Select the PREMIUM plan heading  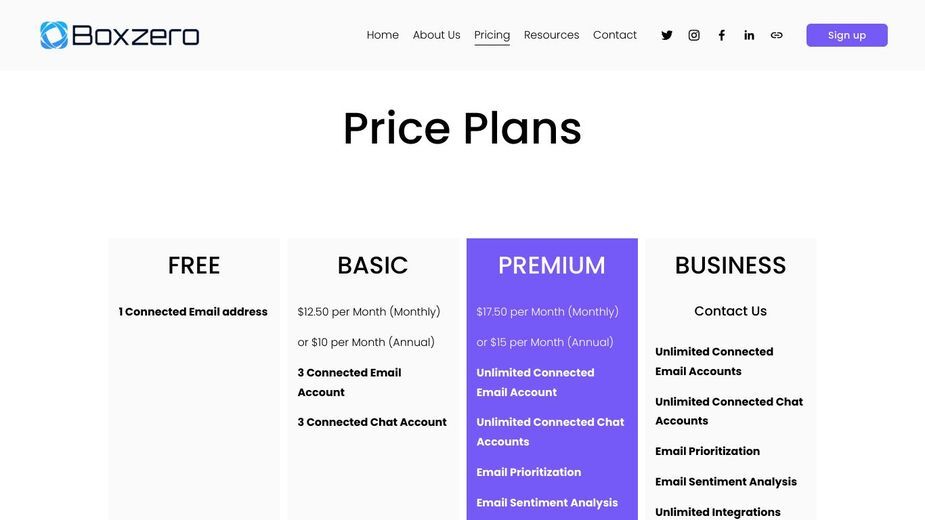pyautogui.click(x=552, y=266)
